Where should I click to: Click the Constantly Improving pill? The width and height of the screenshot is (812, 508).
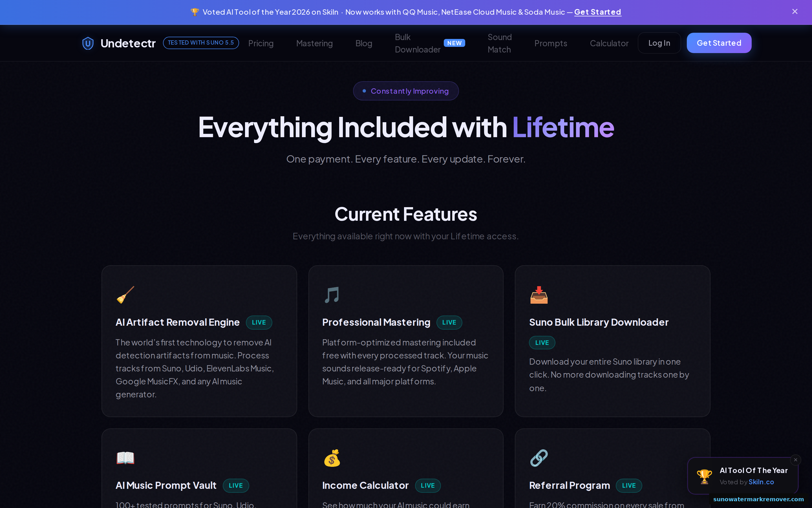point(406,91)
